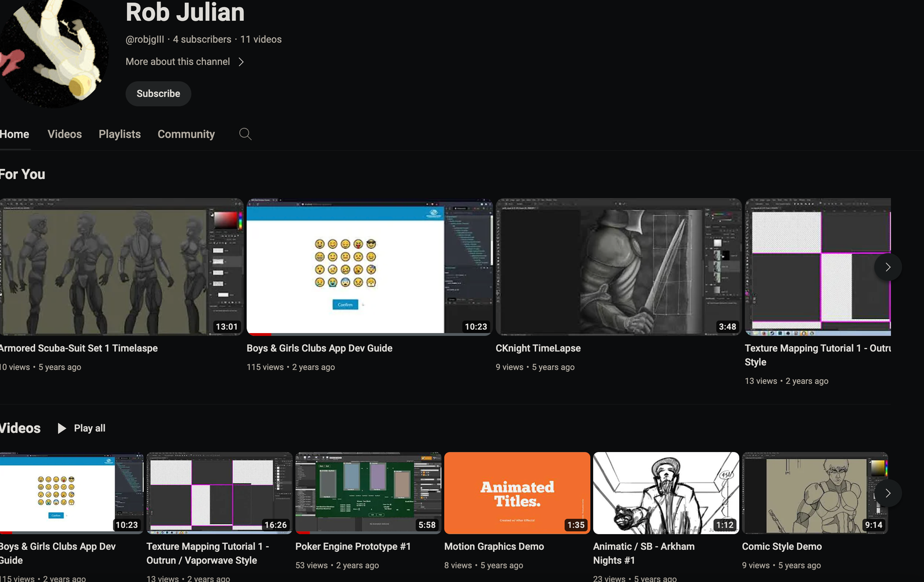Advance Videos row using next arrow

point(888,493)
